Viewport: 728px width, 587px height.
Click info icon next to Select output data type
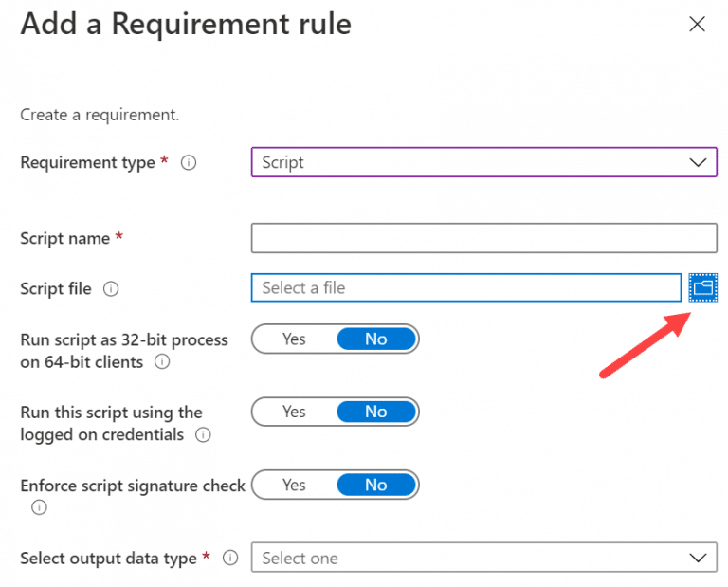pyautogui.click(x=229, y=559)
